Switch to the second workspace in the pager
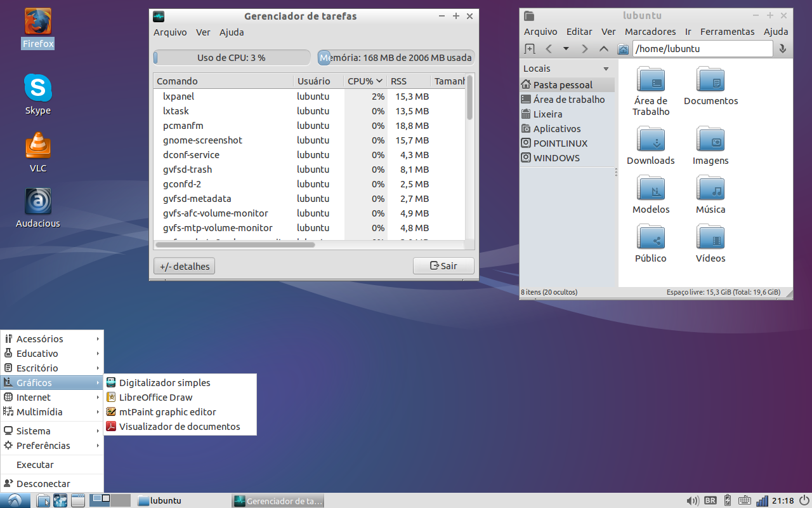 [121, 500]
